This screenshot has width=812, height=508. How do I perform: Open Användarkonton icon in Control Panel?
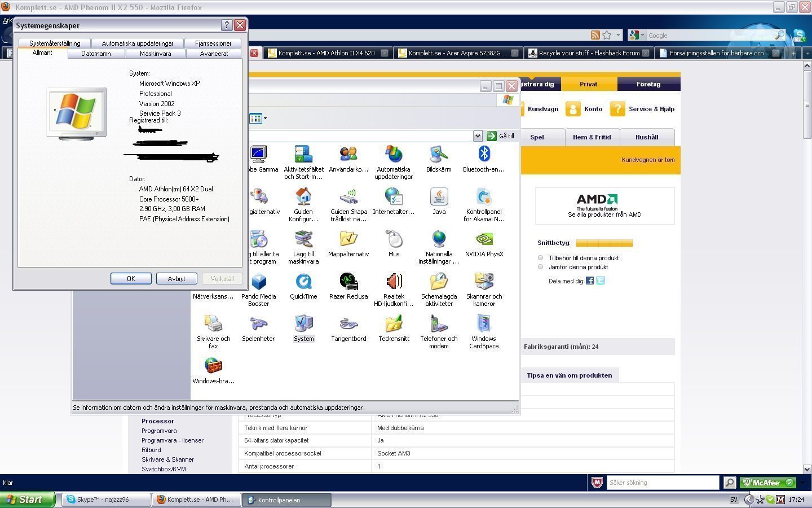(348, 159)
